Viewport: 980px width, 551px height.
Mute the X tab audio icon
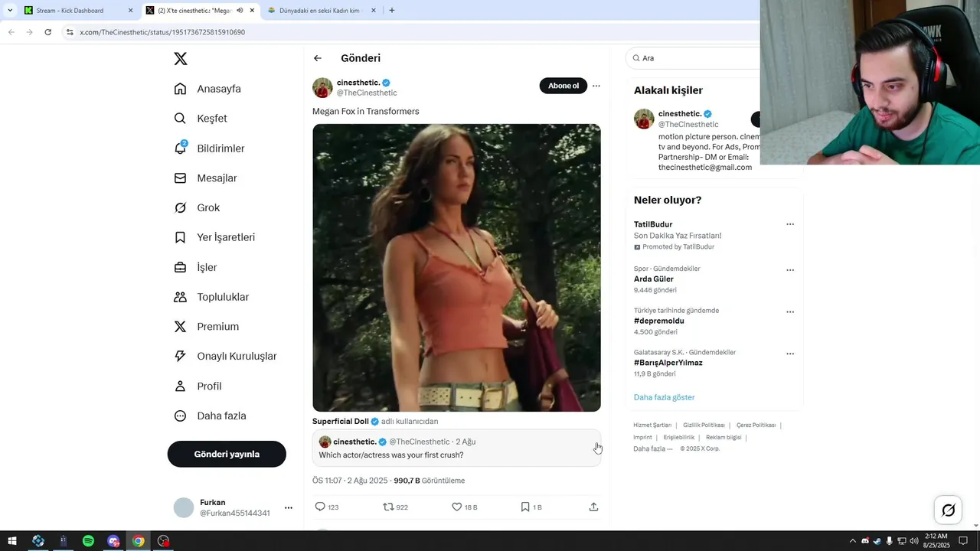240,11
